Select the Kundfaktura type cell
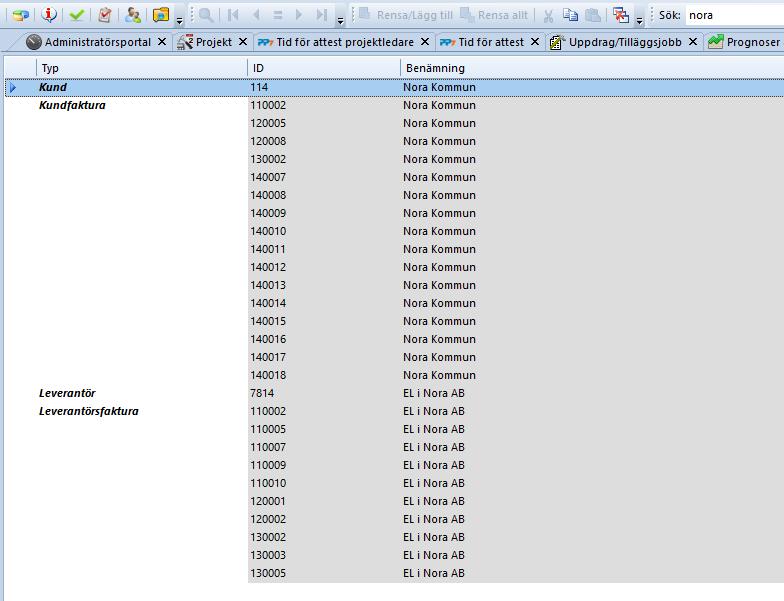This screenshot has width=784, height=601. (142, 105)
